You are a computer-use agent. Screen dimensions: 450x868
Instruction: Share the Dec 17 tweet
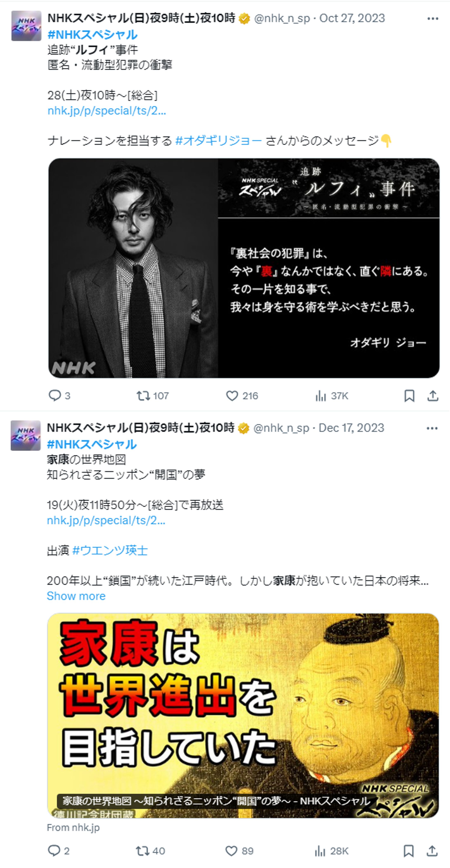432,851
